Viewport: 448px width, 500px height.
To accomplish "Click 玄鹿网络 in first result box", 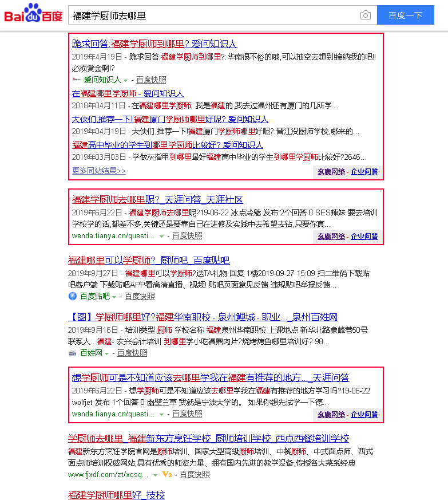I will click(x=331, y=172).
